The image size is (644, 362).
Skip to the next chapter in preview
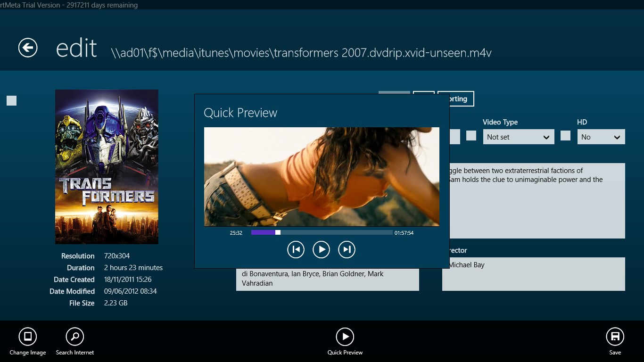pos(347,249)
